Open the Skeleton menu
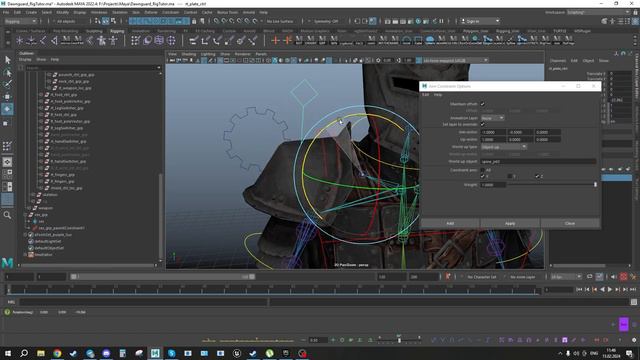Image resolution: width=640 pixels, height=360 pixels. 120,12
